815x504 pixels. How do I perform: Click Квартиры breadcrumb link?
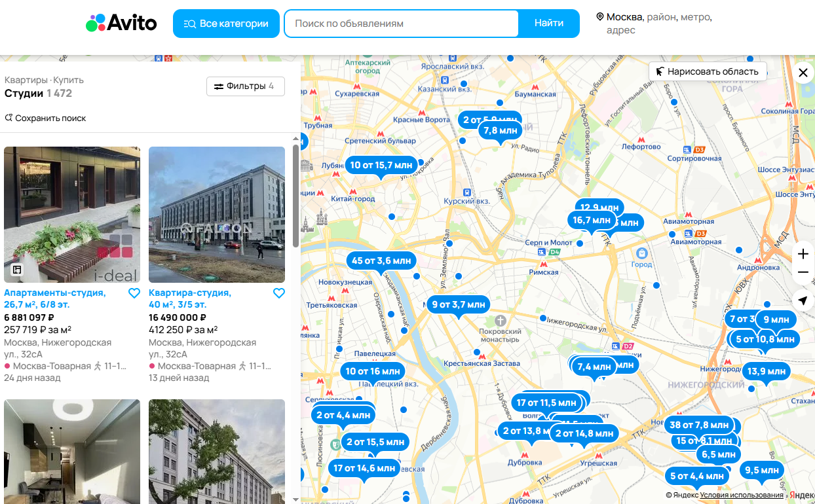click(x=26, y=80)
